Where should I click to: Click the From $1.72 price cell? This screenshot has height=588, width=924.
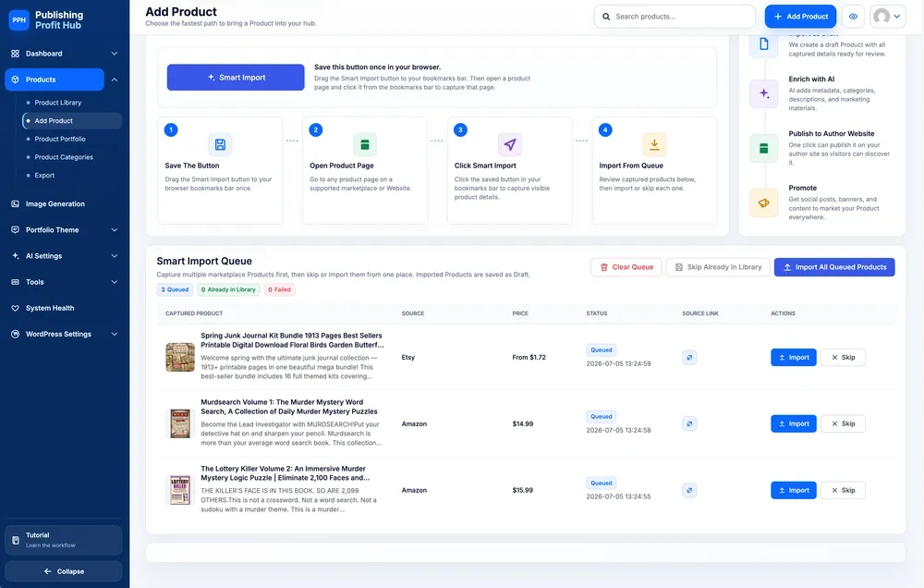tap(529, 358)
